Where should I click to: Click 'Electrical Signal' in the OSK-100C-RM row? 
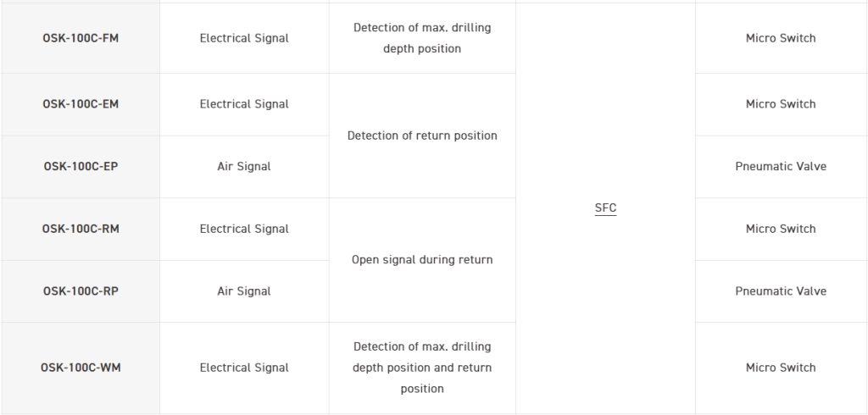244,229
